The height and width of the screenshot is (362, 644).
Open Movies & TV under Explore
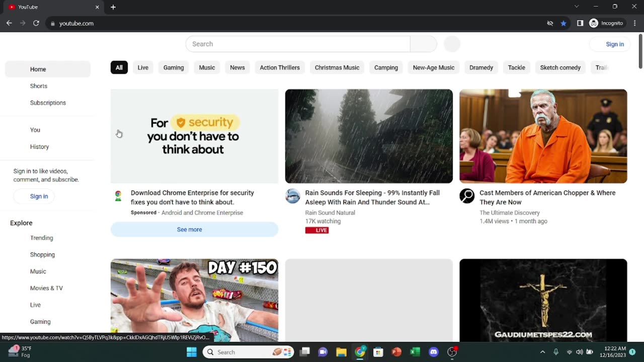click(x=48, y=288)
